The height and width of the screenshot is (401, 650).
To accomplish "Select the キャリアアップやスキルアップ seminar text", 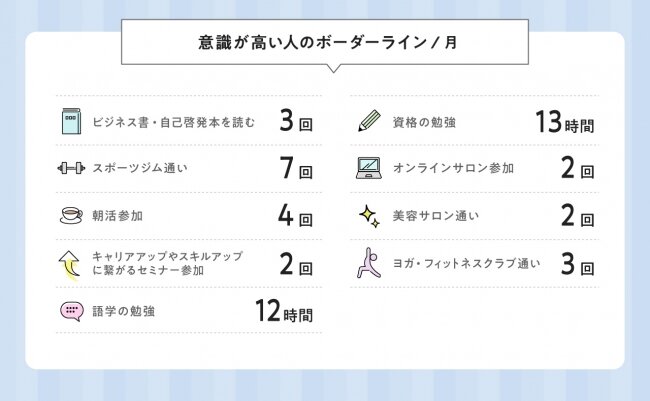I will [167, 263].
